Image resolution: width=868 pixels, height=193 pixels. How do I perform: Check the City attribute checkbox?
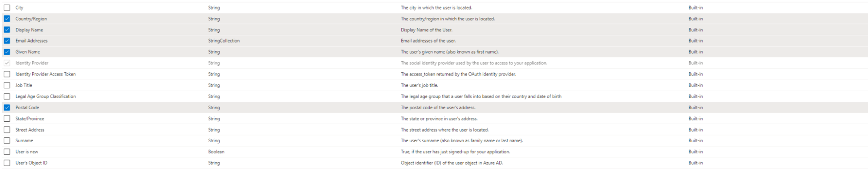pyautogui.click(x=7, y=8)
